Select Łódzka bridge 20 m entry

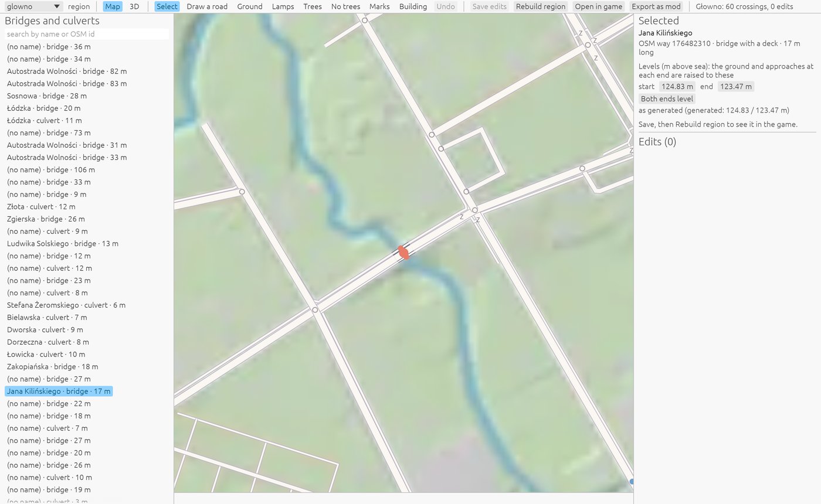coord(44,108)
